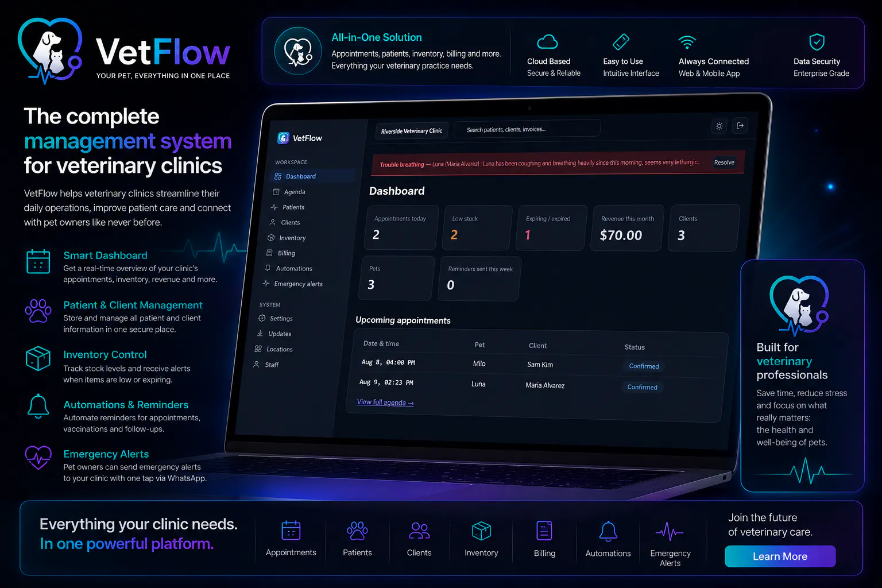Click the Always Connected wifi icon

coord(687,42)
